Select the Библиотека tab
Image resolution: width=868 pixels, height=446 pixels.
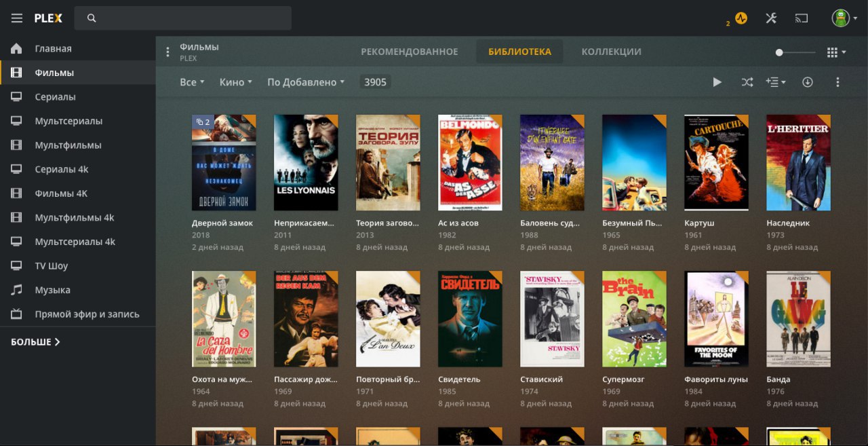point(519,52)
